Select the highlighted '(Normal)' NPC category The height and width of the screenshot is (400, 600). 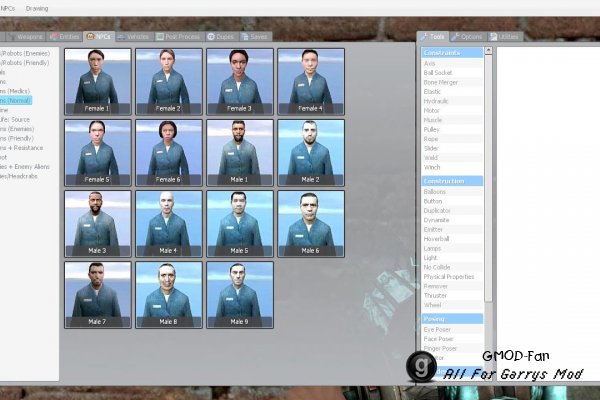[x=15, y=101]
